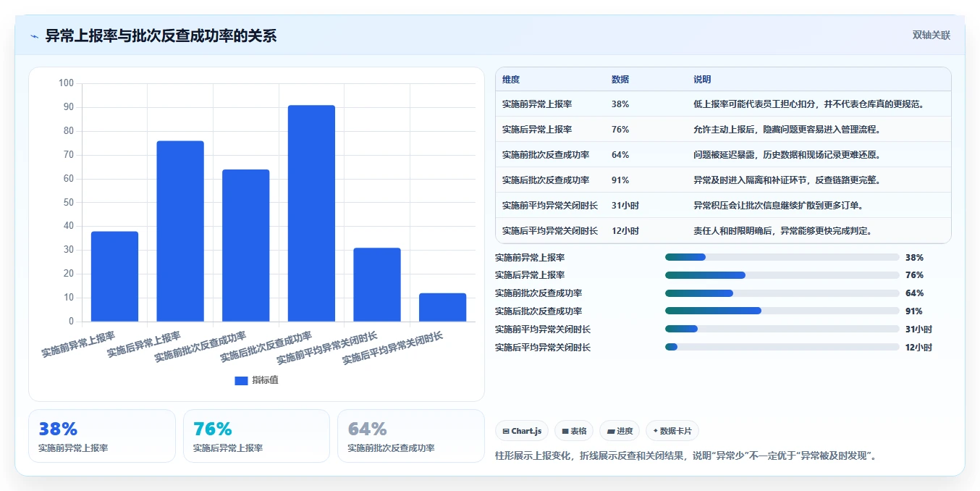Open the 76% 实施后异常上报率 data card
Viewport: 980px width, 491px height.
coord(256,436)
